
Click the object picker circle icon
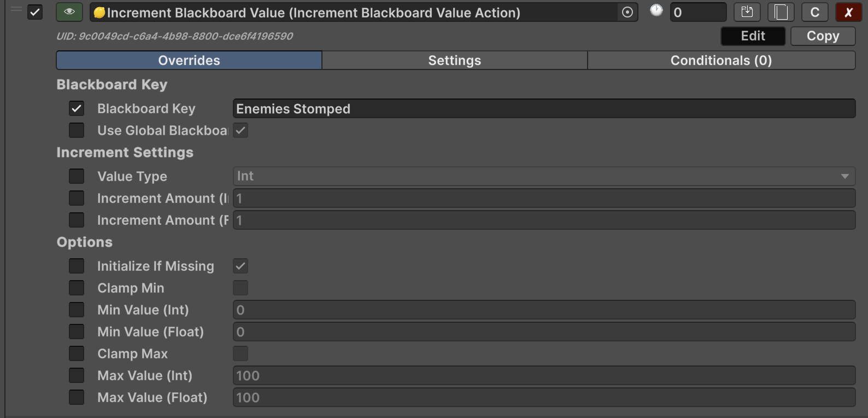pyautogui.click(x=627, y=12)
